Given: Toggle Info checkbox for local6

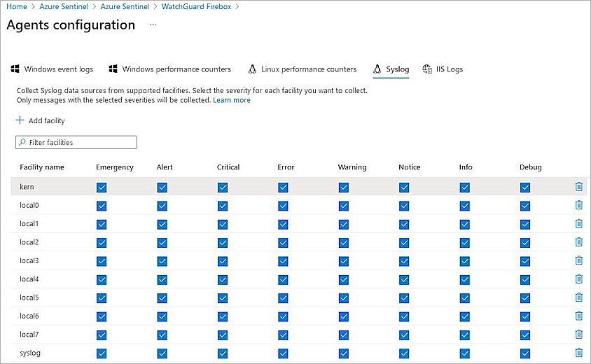Looking at the screenshot, I should pos(465,316).
